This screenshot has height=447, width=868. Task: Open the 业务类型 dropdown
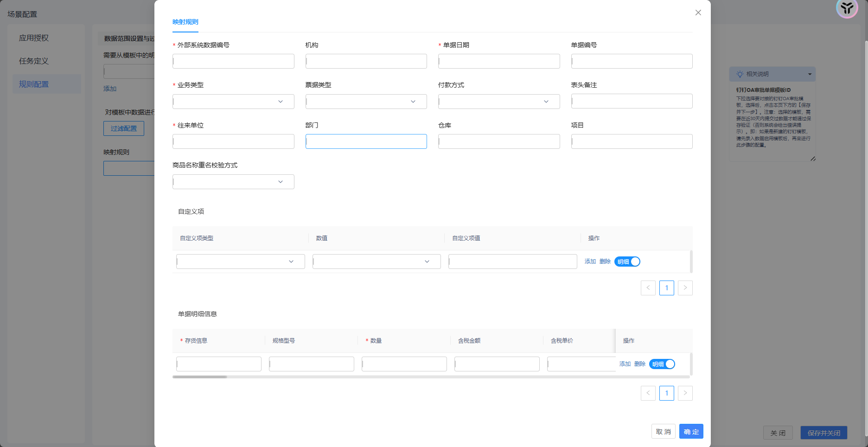click(233, 102)
